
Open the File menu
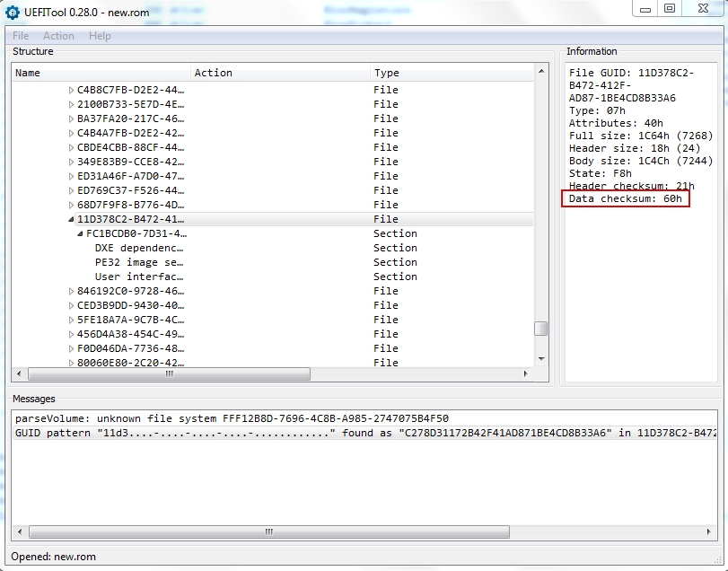pyautogui.click(x=21, y=36)
